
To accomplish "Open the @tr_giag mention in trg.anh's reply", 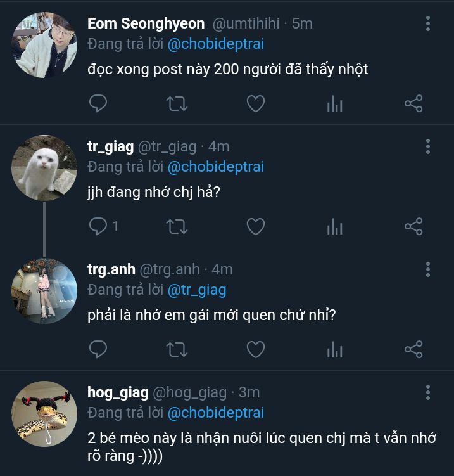I will pos(196,290).
